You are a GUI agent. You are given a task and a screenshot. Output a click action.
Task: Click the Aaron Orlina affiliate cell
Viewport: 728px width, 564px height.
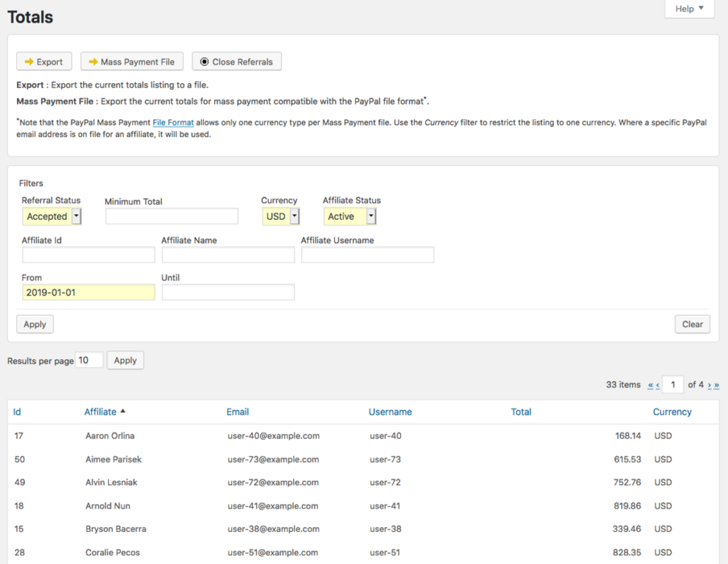(x=110, y=436)
